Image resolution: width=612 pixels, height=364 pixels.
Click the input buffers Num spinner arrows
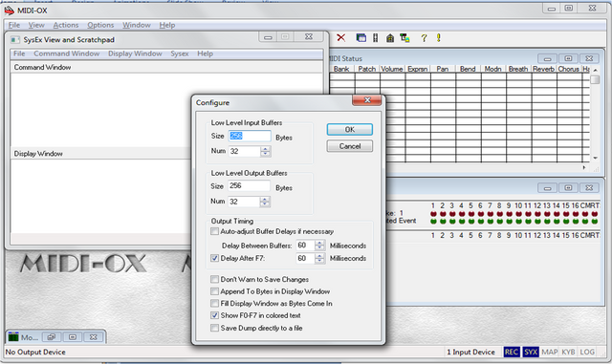266,151
